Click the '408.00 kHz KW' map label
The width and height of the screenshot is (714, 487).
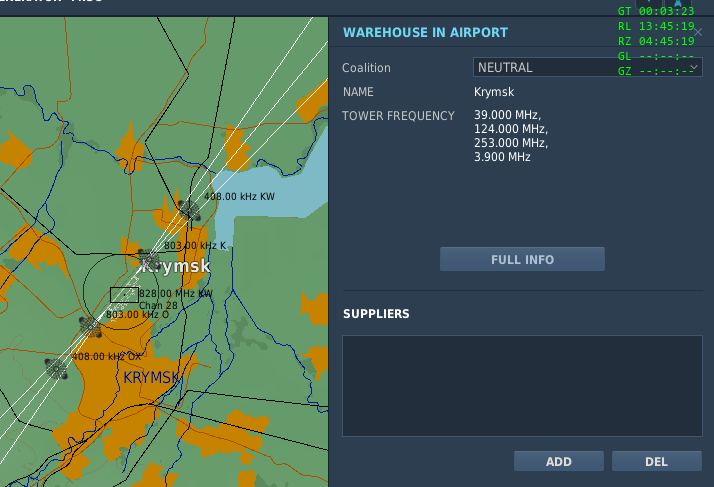[x=240, y=197]
